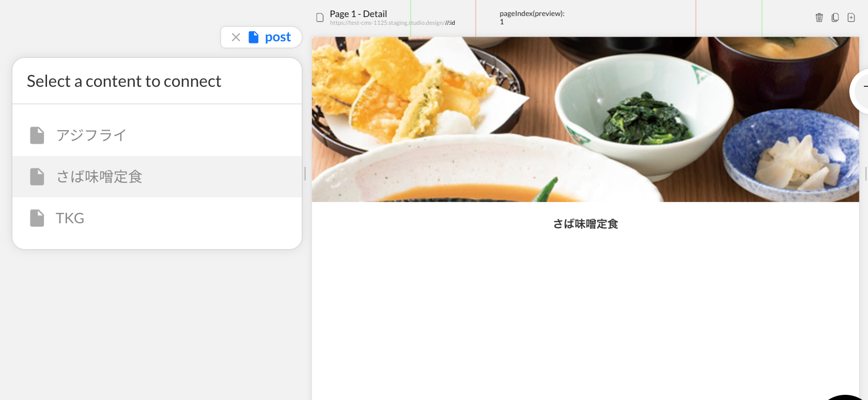Screen dimensions: 868x400
Task: Select the さば味噌定食 heading on the page
Action: [585, 224]
